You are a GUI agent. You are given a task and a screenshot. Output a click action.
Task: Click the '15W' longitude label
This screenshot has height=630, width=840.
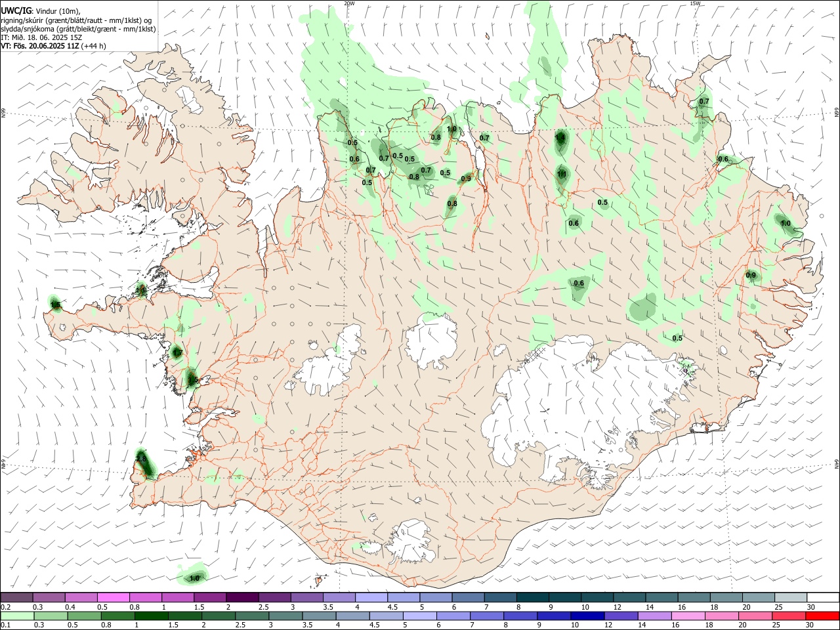pyautogui.click(x=696, y=3)
